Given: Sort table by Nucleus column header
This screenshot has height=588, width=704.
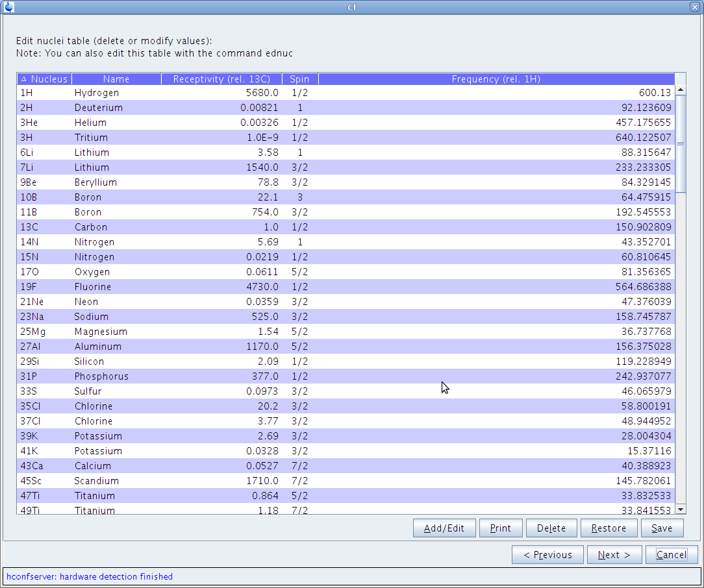Looking at the screenshot, I should coord(44,79).
